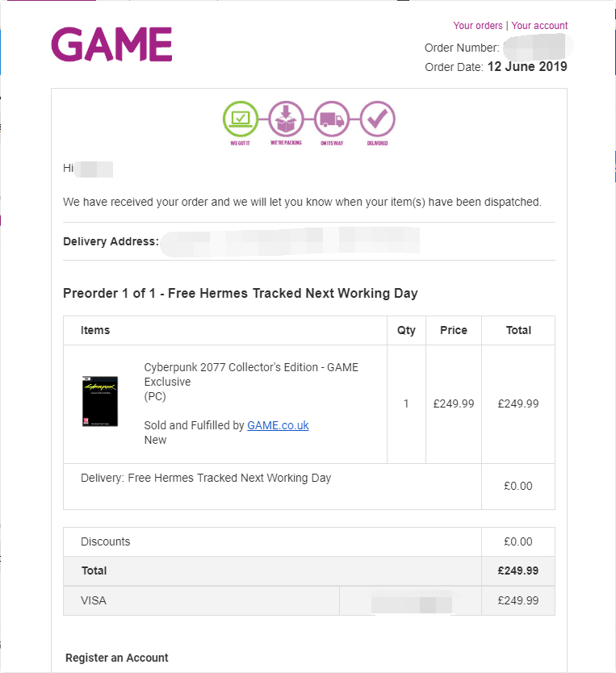
Task: Click the 'We got it' status icon
Action: pyautogui.click(x=240, y=119)
